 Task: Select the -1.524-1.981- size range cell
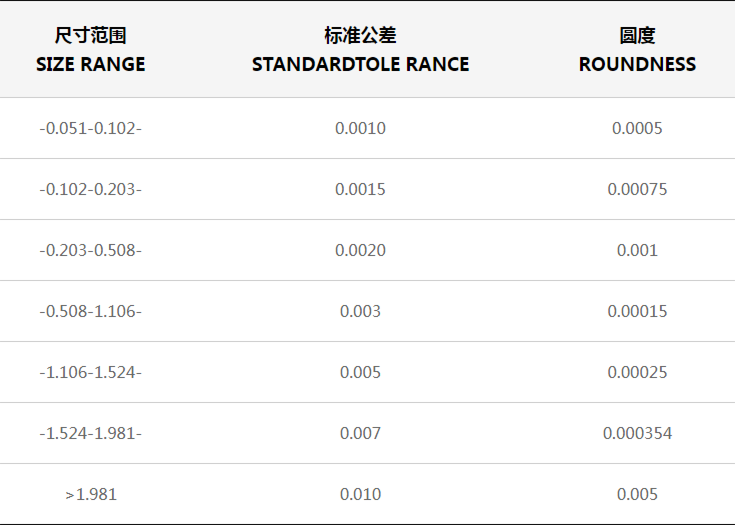[90, 433]
